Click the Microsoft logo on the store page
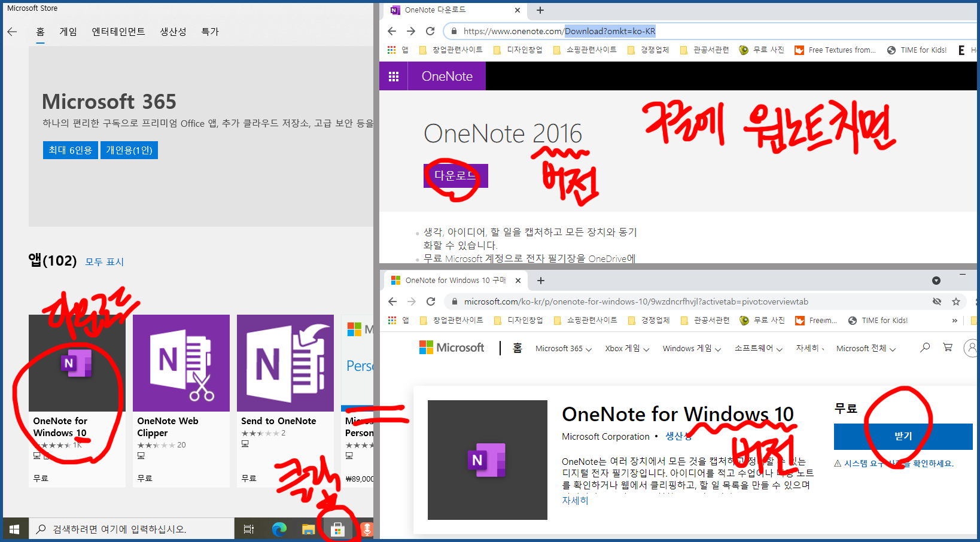Image resolution: width=980 pixels, height=542 pixels. (452, 348)
